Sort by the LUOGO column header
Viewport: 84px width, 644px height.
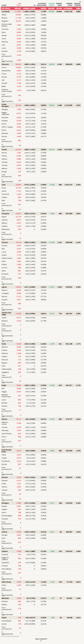4,5
